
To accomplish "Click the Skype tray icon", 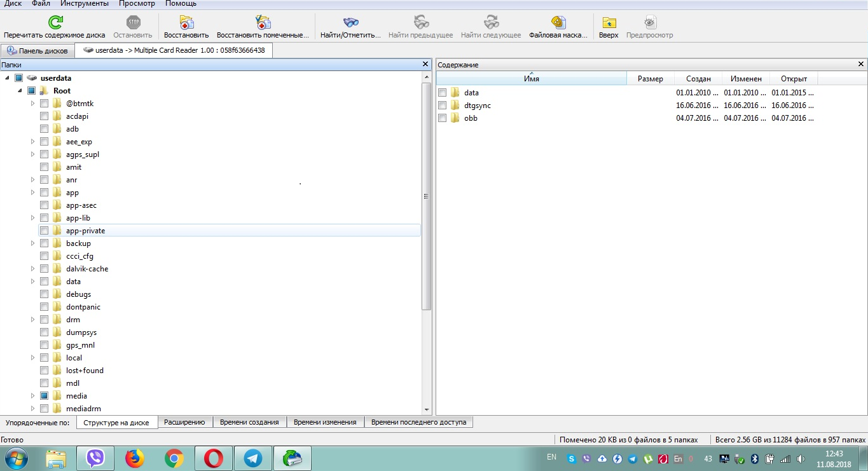I will [572, 459].
